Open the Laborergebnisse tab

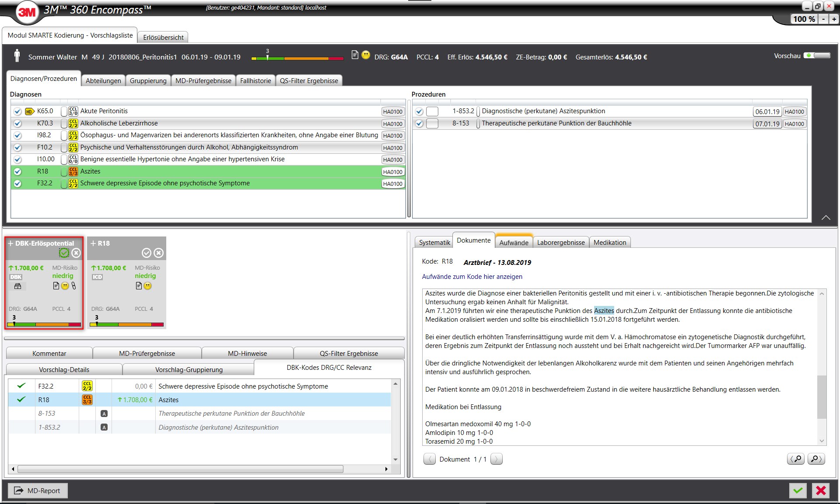tap(560, 242)
